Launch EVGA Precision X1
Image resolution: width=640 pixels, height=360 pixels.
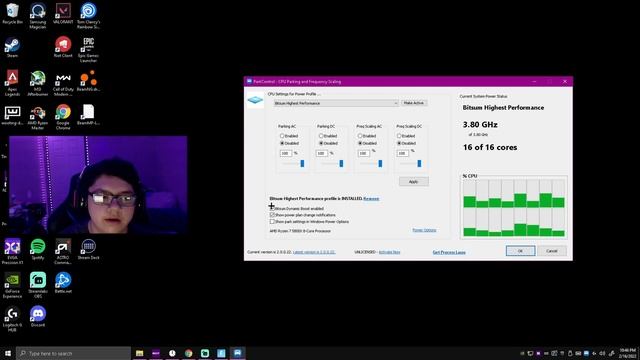coord(12,252)
